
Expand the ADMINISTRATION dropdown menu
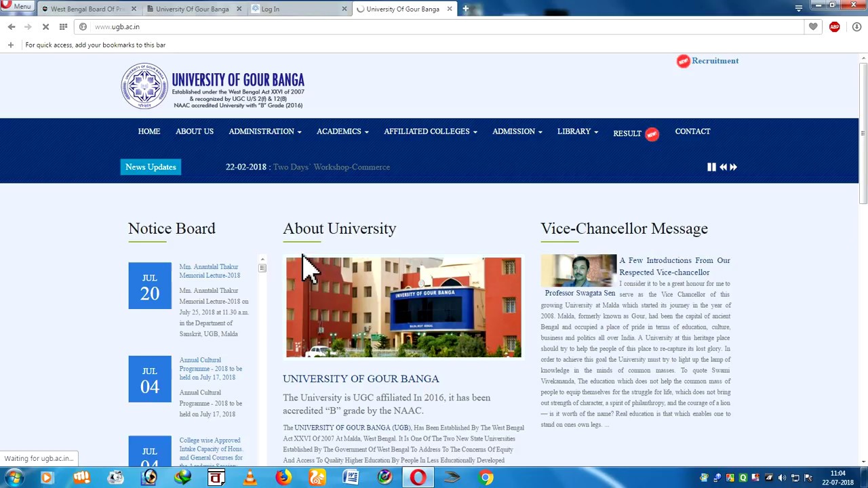point(264,131)
